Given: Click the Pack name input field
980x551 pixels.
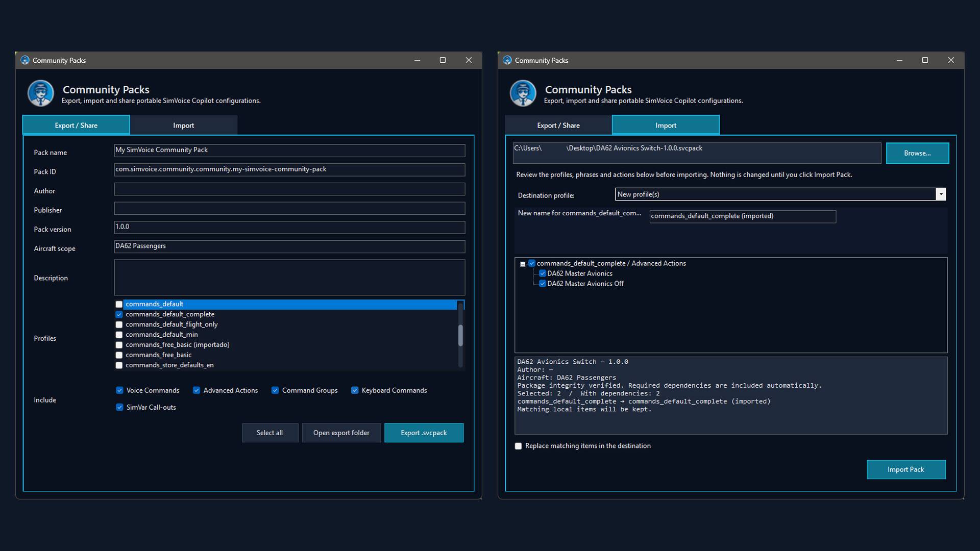Looking at the screenshot, I should pyautogui.click(x=289, y=151).
